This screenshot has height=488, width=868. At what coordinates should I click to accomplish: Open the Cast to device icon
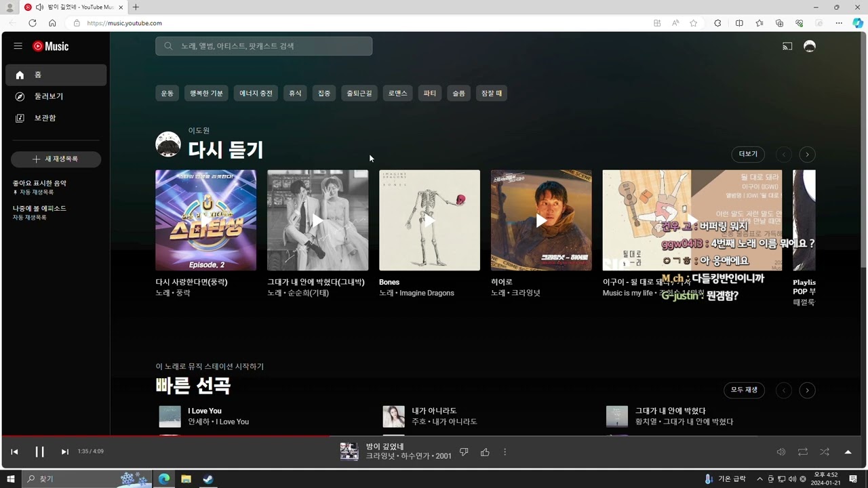tap(787, 46)
